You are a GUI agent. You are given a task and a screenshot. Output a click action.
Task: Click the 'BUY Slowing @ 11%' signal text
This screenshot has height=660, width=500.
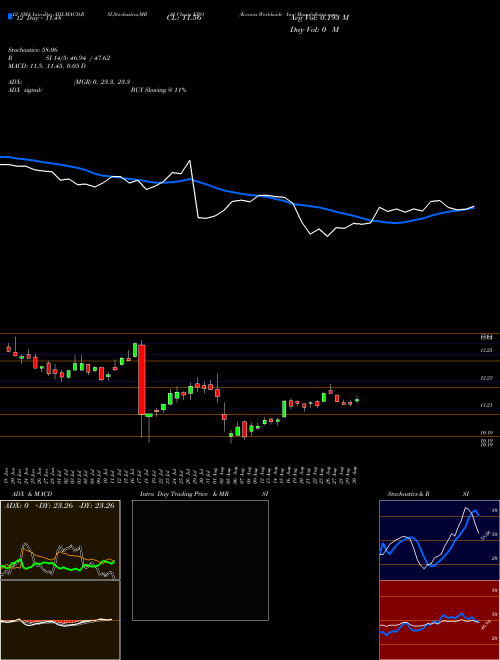(x=158, y=90)
